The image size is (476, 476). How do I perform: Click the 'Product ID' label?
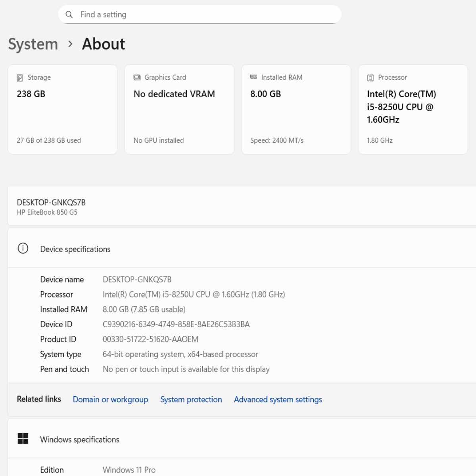point(58,339)
